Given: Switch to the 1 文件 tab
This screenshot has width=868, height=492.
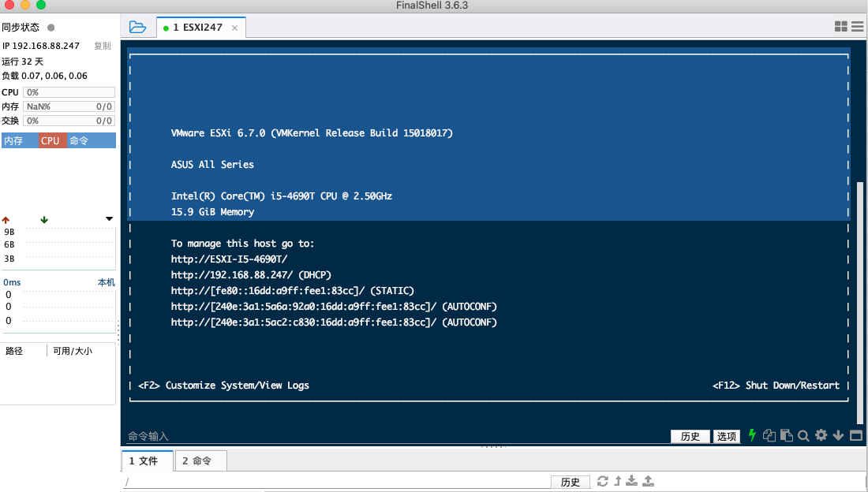Looking at the screenshot, I should point(148,460).
